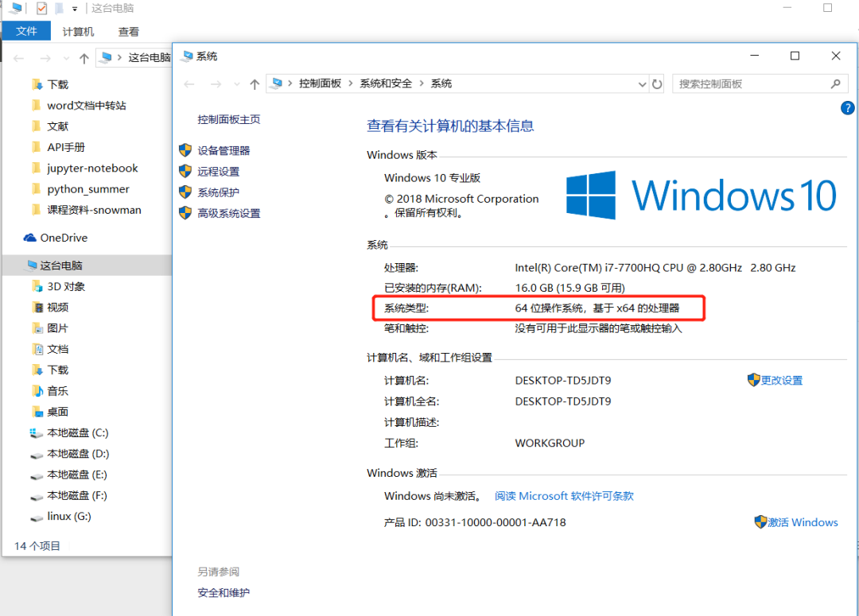Select linux (G:) drive

[68, 516]
